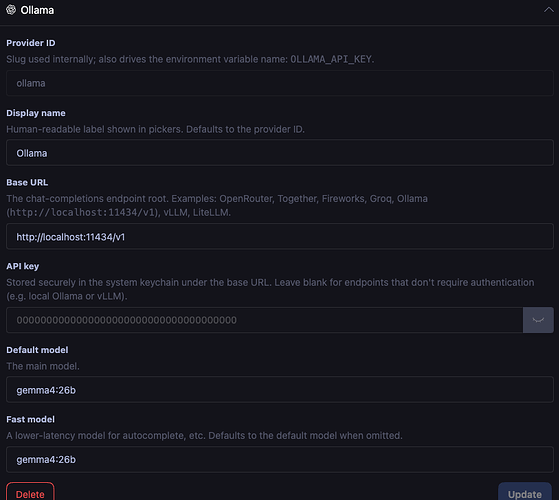Click the API key label
559x500 pixels.
22,266
